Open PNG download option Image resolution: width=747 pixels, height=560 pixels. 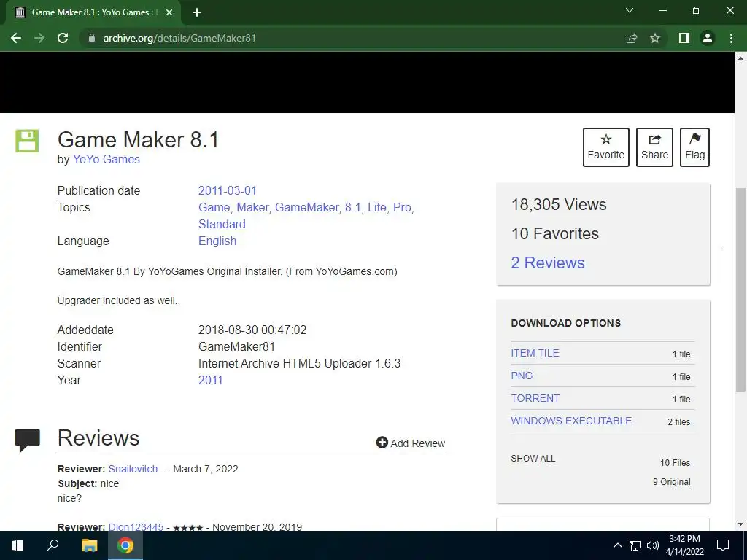point(522,376)
